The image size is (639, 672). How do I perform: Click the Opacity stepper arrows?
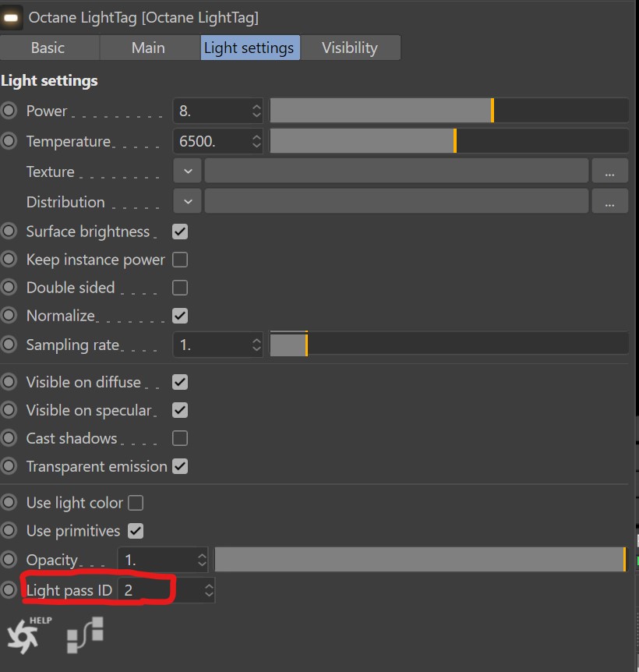pos(202,560)
